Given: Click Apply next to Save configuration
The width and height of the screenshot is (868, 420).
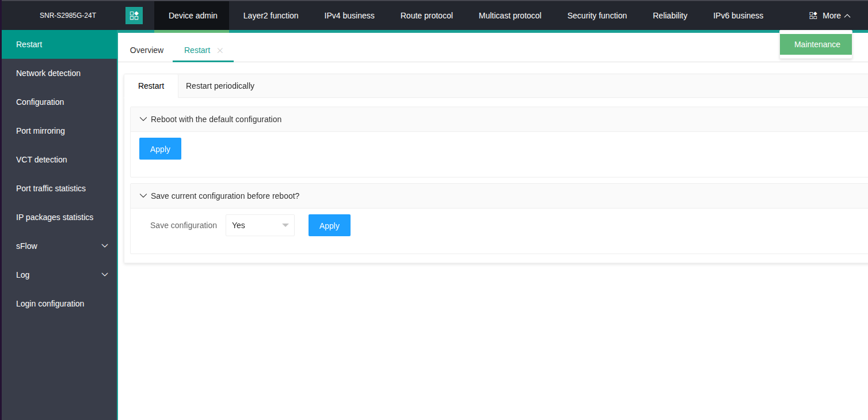Looking at the screenshot, I should pos(329,225).
